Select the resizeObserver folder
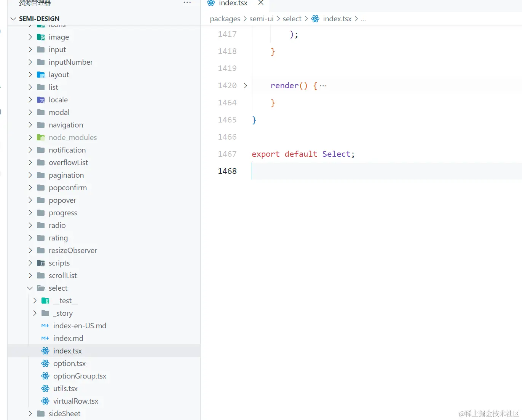522x420 pixels. 104,250
